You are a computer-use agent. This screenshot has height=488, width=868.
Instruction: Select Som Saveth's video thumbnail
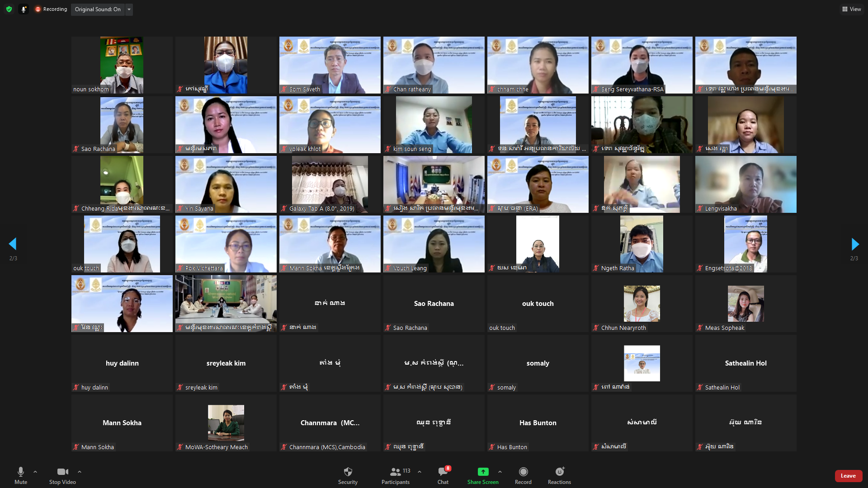(330, 65)
